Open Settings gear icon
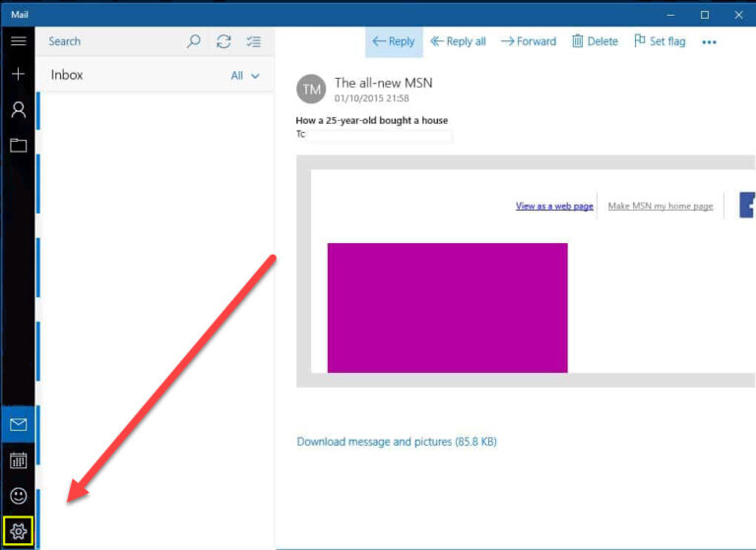The height and width of the screenshot is (550, 756). 19,531
